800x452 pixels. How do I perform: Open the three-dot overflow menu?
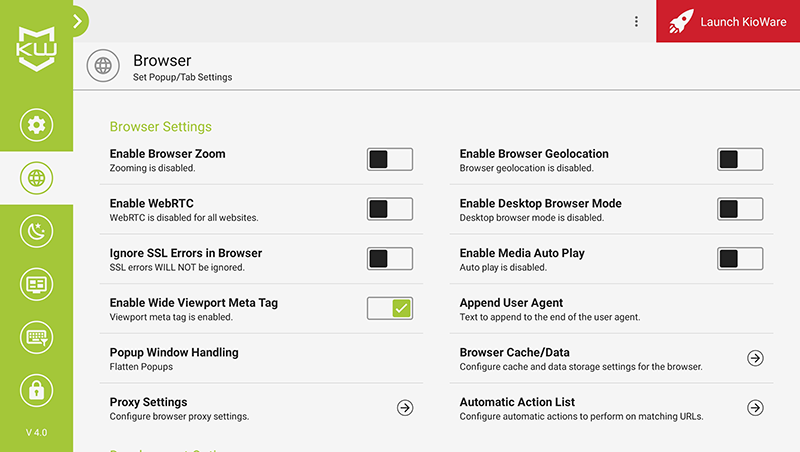pyautogui.click(x=636, y=21)
